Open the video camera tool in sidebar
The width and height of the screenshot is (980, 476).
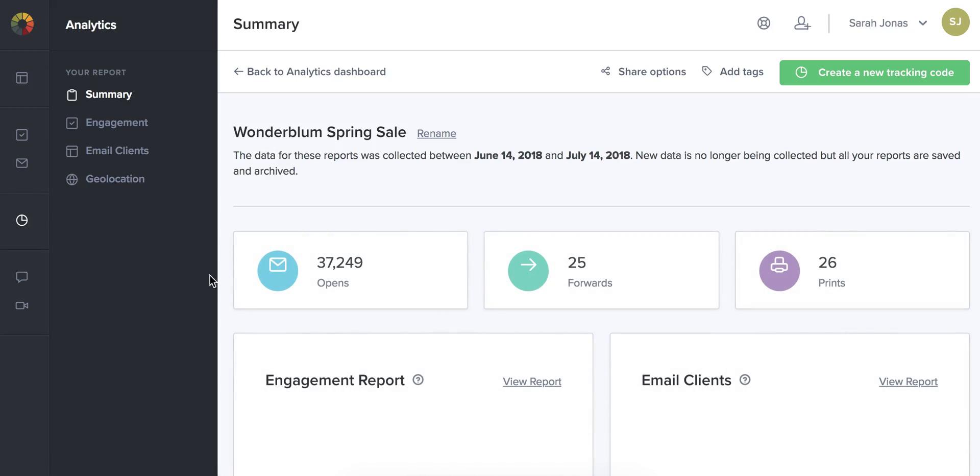pyautogui.click(x=21, y=305)
